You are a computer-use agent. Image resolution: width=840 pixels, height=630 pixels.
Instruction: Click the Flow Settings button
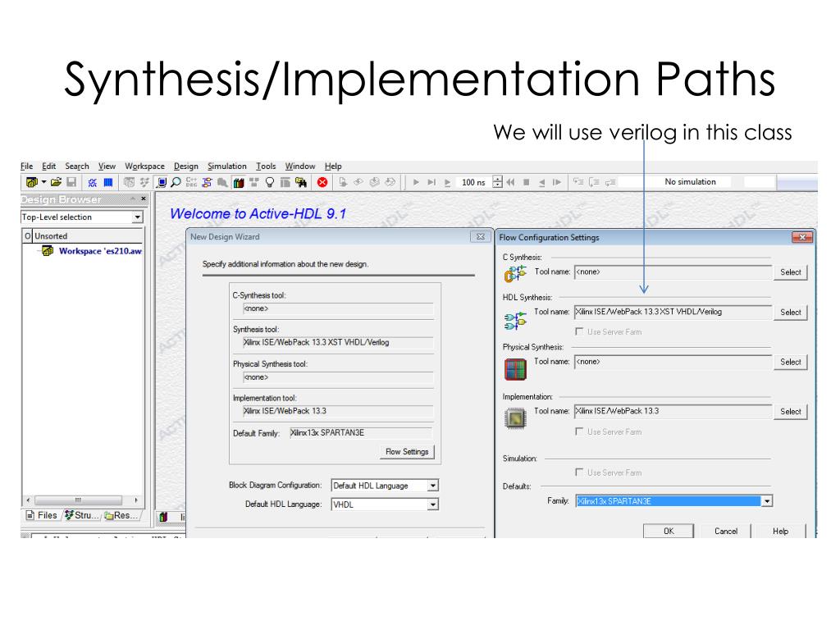pos(407,452)
